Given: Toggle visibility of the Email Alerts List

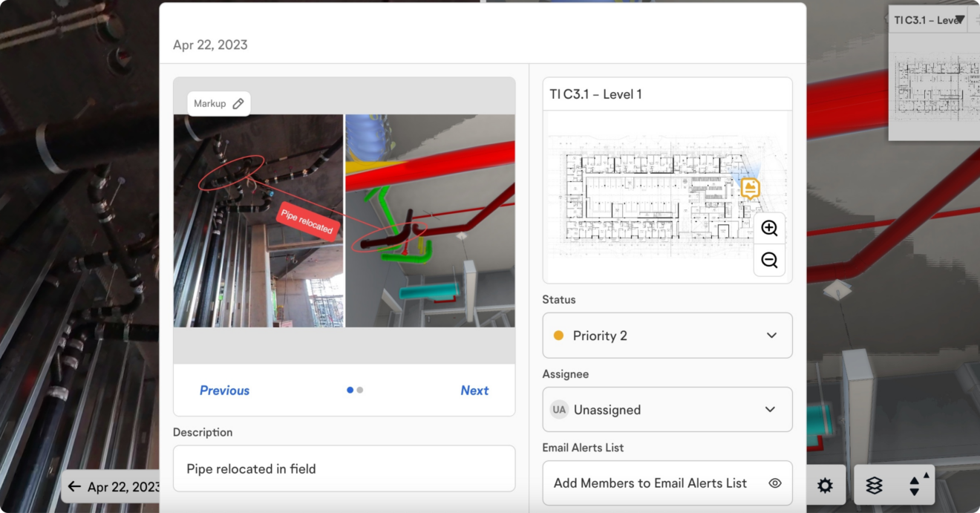Looking at the screenshot, I should click(775, 483).
